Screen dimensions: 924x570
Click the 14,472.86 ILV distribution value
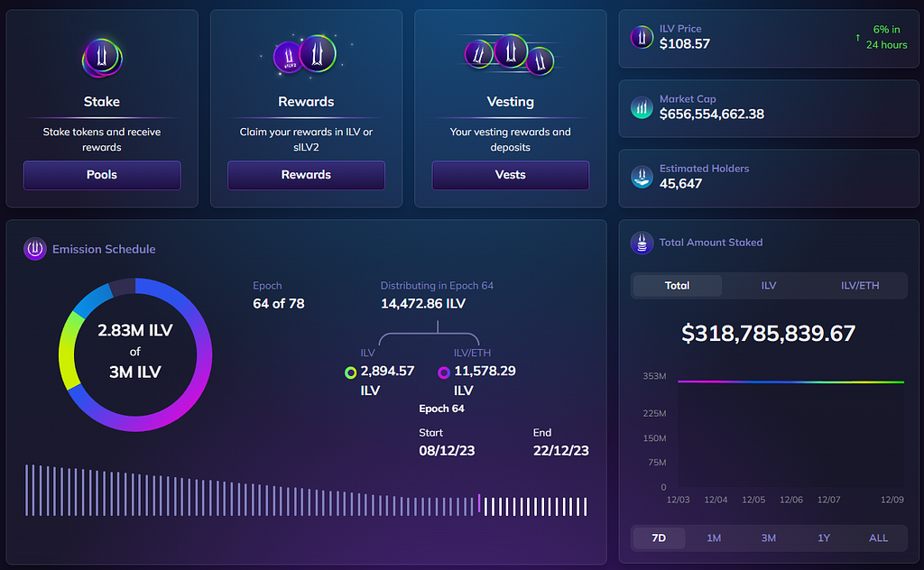(423, 304)
